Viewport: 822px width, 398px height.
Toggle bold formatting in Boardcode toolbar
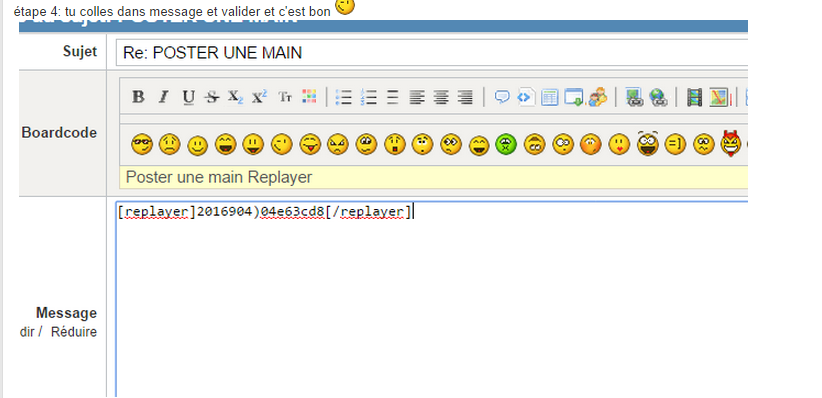[138, 97]
